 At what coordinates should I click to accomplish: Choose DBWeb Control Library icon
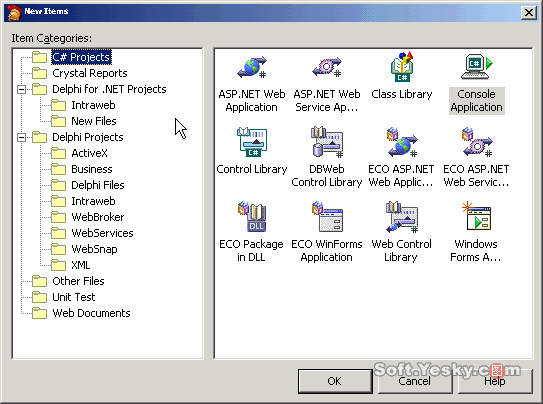[327, 142]
